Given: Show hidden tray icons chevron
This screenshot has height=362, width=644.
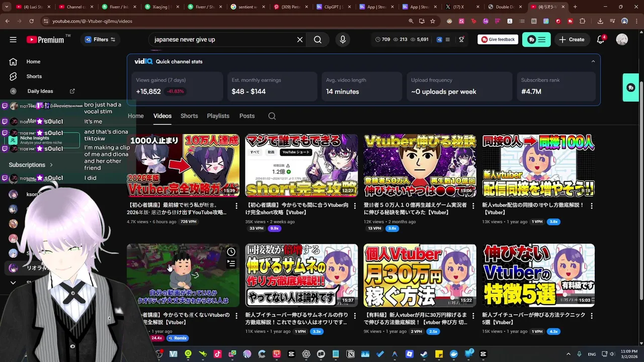Looking at the screenshot, I should coord(569,354).
